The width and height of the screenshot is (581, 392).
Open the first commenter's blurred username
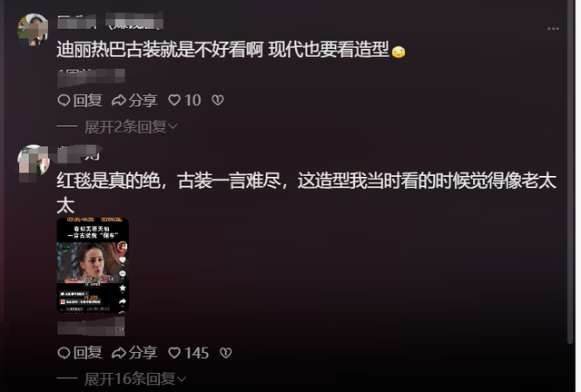(x=111, y=20)
